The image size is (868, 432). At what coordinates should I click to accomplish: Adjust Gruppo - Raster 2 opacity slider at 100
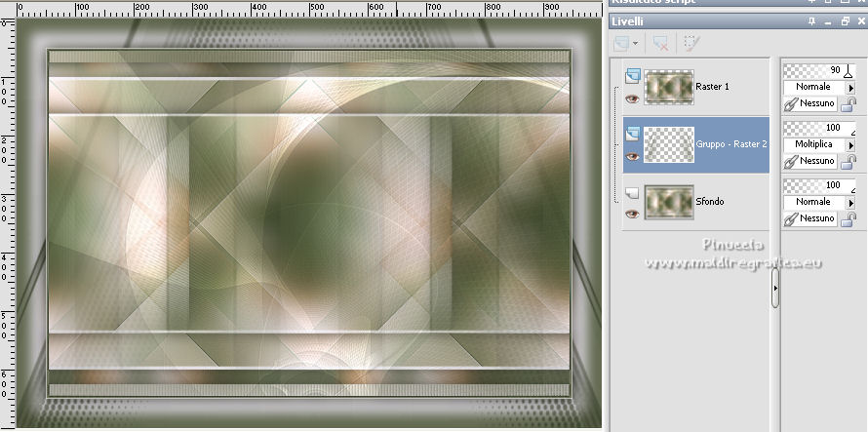coord(820,128)
